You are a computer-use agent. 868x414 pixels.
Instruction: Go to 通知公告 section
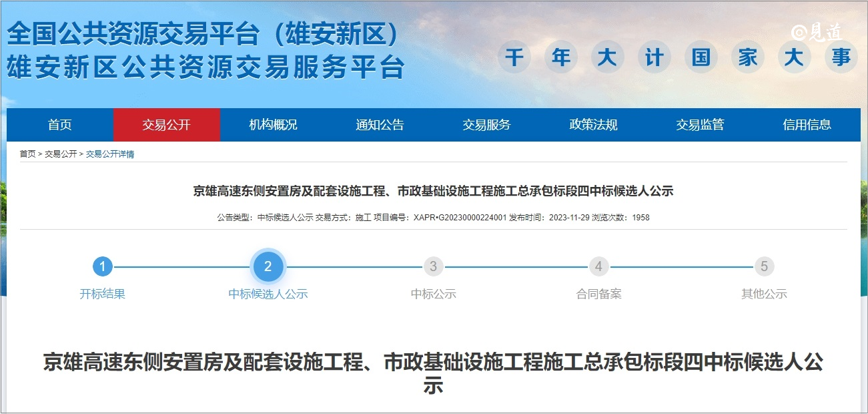pos(380,125)
